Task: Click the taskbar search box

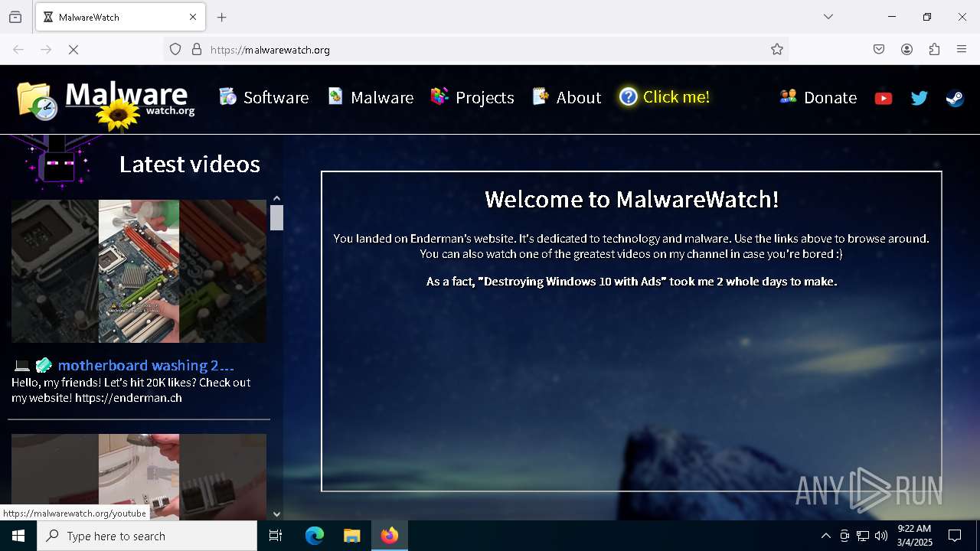Action: (147, 536)
